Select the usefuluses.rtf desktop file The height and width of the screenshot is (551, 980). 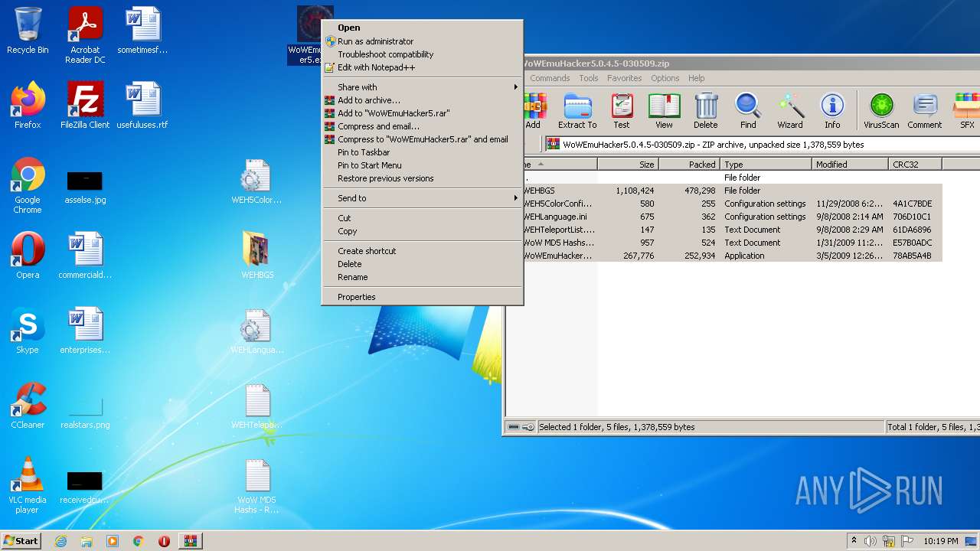[142, 106]
